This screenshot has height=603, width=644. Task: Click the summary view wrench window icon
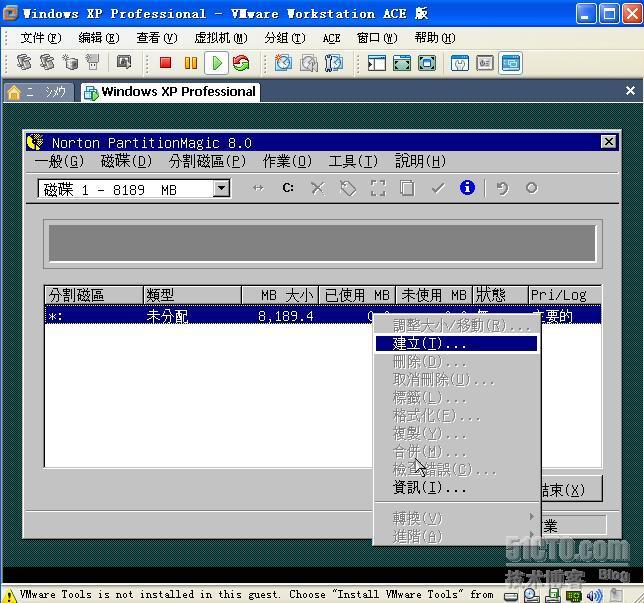coord(460,63)
